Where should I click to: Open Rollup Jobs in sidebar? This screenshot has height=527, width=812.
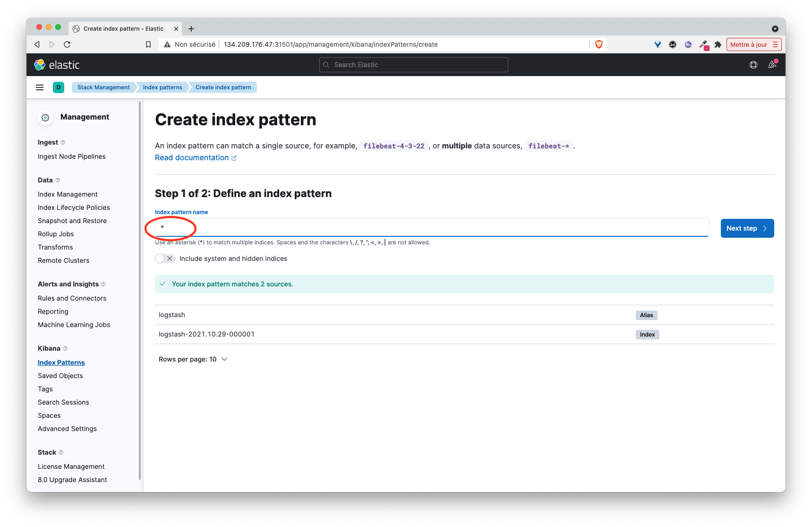point(56,234)
